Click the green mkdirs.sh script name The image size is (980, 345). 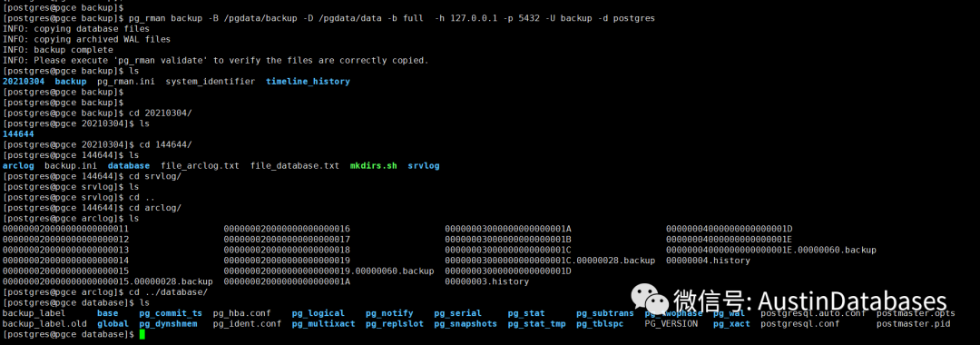tap(373, 166)
